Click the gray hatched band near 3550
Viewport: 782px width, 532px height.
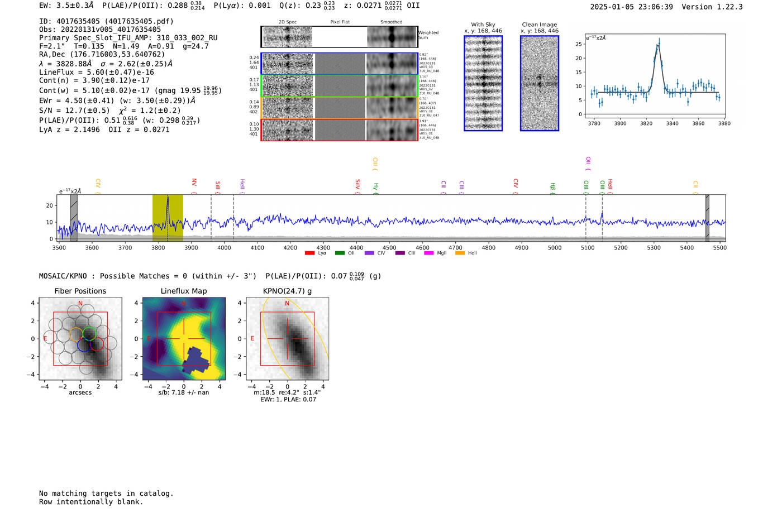[74, 218]
